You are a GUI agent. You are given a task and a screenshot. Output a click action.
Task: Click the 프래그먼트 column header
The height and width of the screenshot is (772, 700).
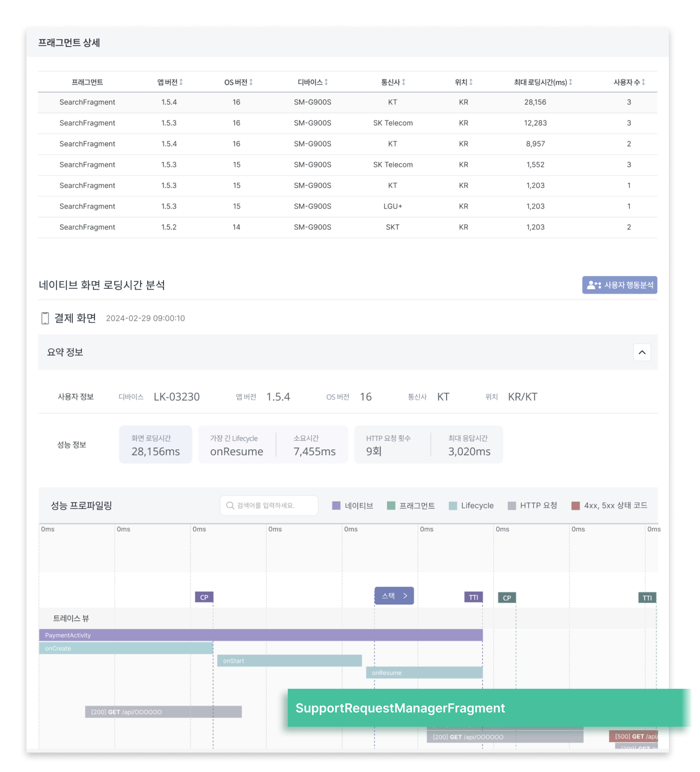coord(87,82)
